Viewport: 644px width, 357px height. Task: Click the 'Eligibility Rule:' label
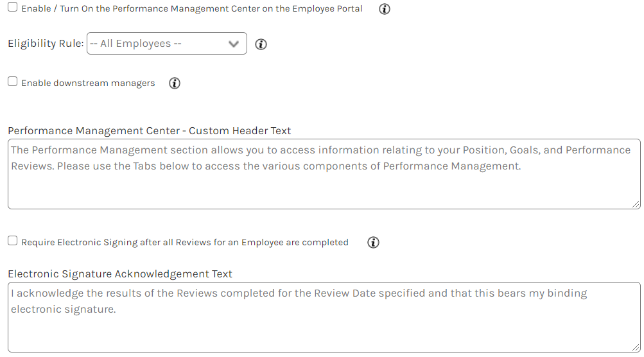(x=46, y=44)
